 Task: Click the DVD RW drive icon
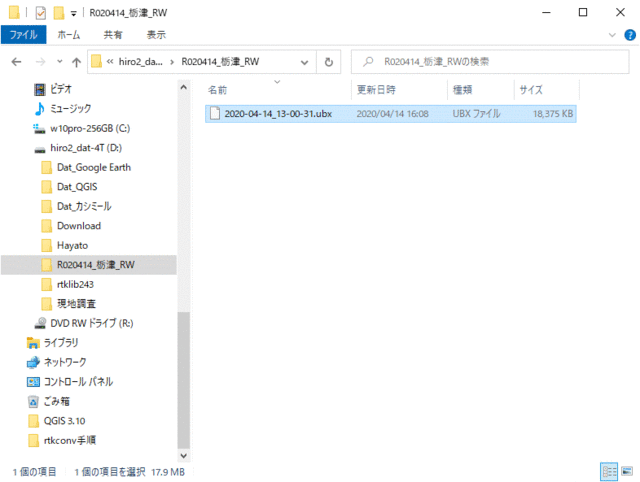pos(40,324)
